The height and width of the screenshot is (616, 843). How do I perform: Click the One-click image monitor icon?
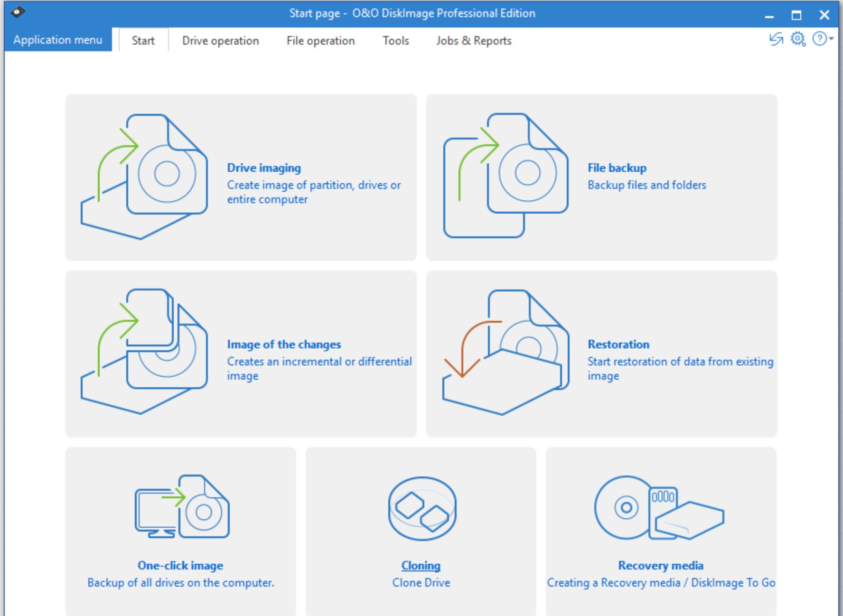point(182,506)
